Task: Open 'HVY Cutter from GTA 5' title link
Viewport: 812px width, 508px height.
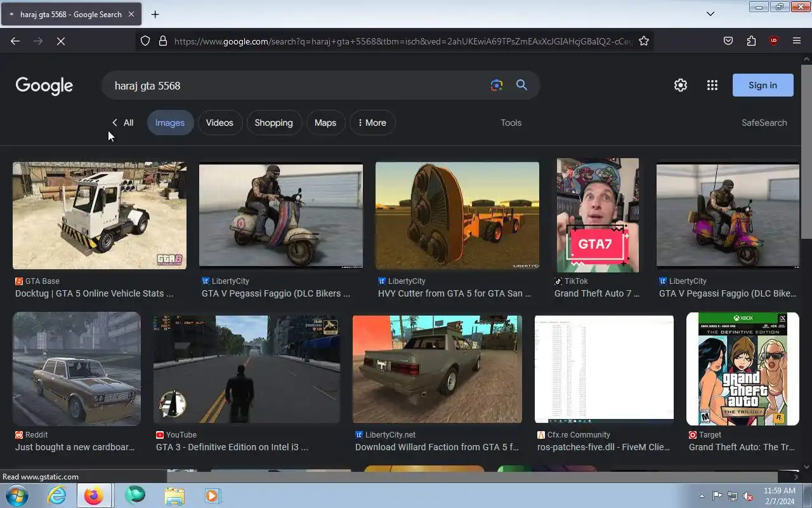Action: (x=454, y=293)
